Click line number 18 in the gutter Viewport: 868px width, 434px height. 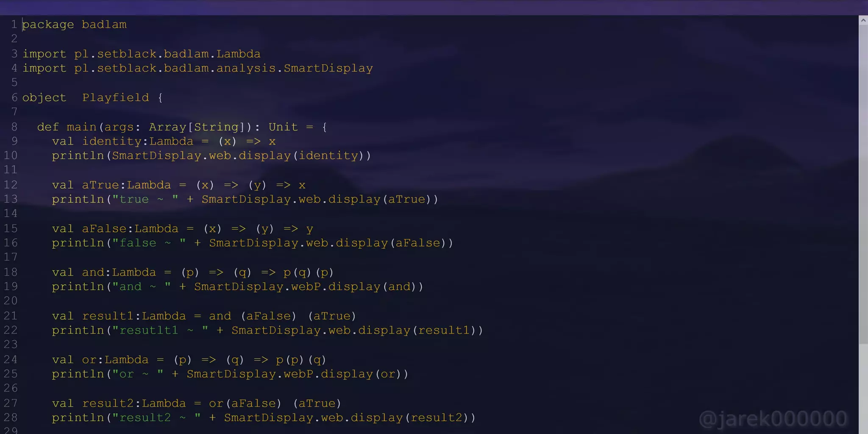tap(11, 272)
